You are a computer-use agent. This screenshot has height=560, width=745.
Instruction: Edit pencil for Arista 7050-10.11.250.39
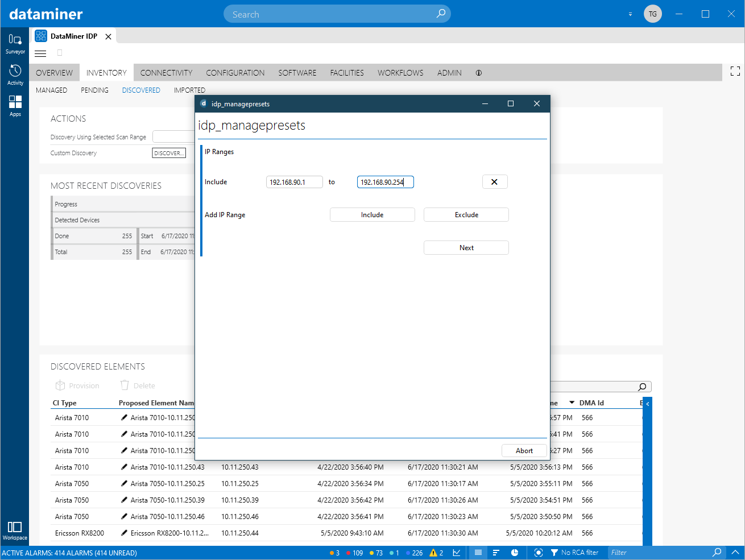[x=125, y=500]
